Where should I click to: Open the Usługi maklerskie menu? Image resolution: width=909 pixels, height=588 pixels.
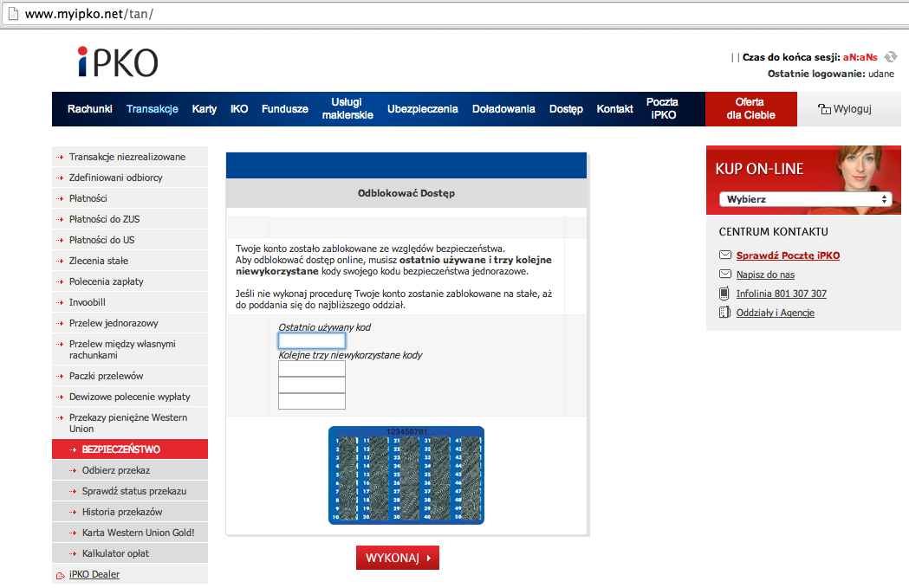347,109
